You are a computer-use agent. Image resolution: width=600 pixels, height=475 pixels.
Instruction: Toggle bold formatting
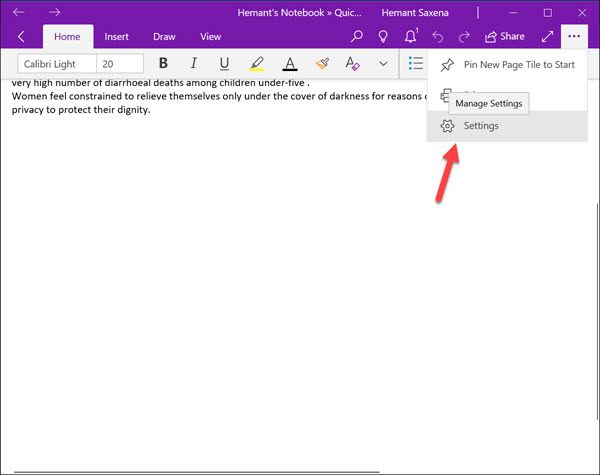(163, 63)
